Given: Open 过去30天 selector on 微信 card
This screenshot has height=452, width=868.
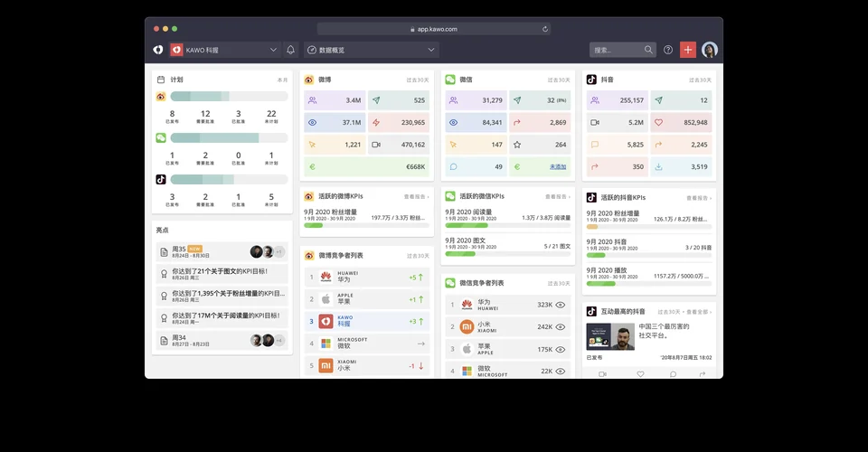Looking at the screenshot, I should [x=559, y=80].
